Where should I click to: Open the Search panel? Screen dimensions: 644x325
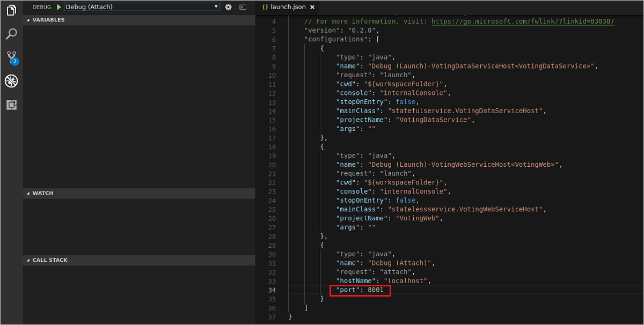[x=11, y=34]
